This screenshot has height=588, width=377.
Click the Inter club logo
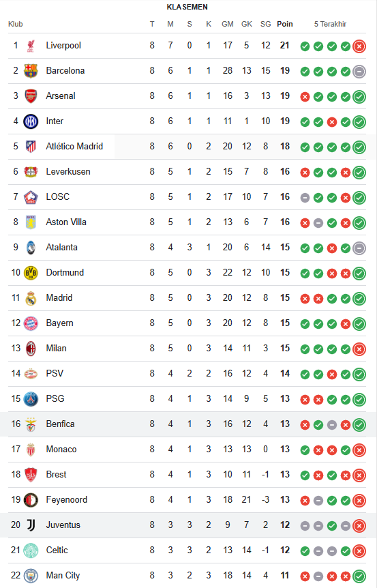pyautogui.click(x=31, y=121)
